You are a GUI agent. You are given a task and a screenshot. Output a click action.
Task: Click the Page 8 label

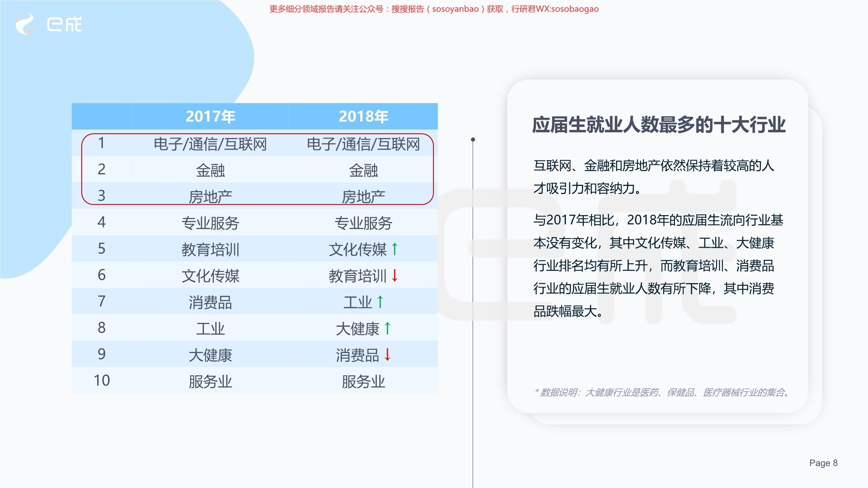click(x=823, y=463)
